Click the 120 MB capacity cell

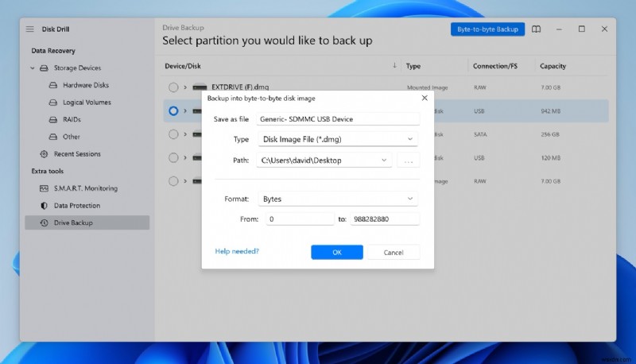(550, 158)
